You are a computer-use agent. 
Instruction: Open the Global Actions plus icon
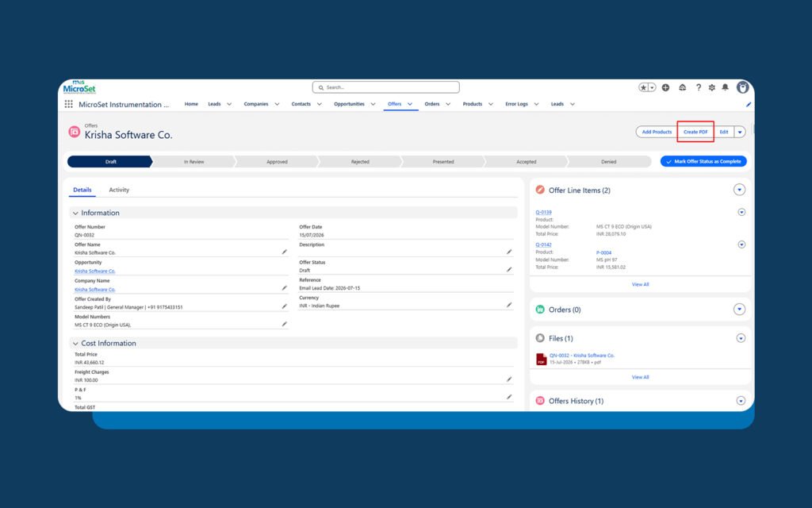click(665, 87)
